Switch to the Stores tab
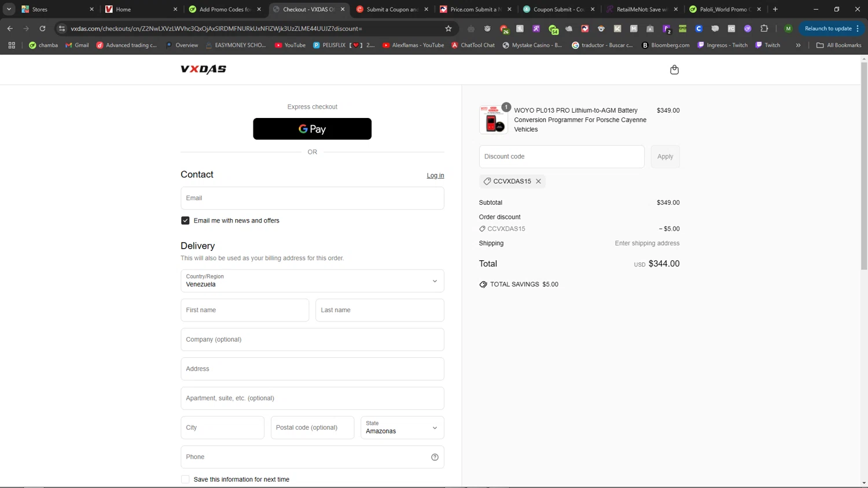The height and width of the screenshot is (488, 868). click(x=57, y=9)
